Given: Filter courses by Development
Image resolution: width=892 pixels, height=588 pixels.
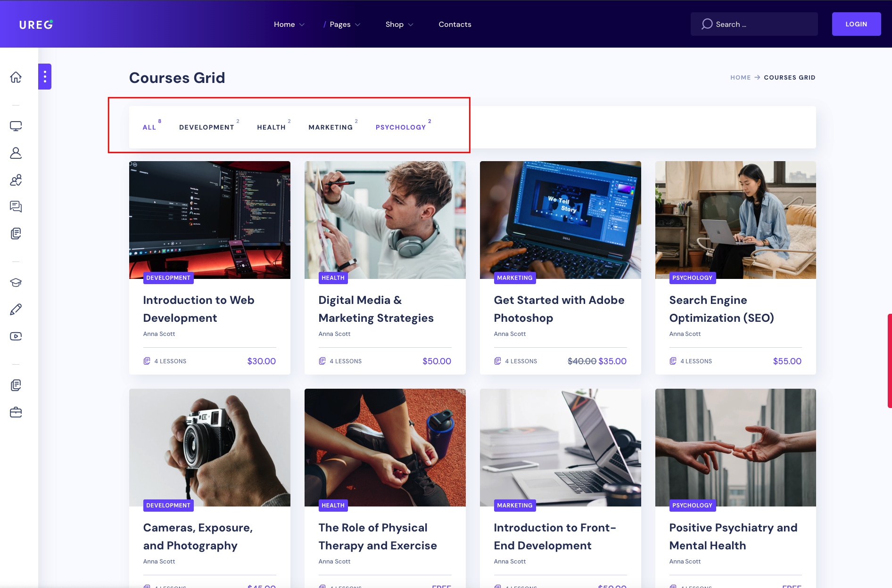Looking at the screenshot, I should [206, 127].
